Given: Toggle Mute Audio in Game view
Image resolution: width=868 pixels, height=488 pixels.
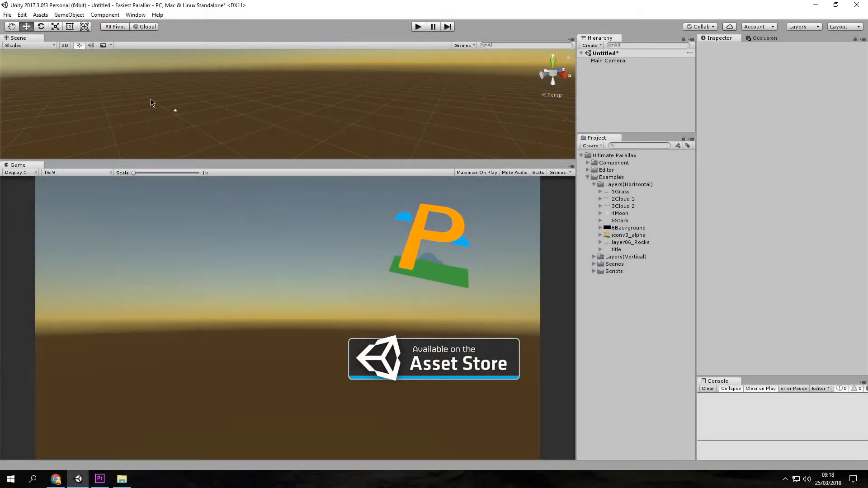Looking at the screenshot, I should 514,173.
